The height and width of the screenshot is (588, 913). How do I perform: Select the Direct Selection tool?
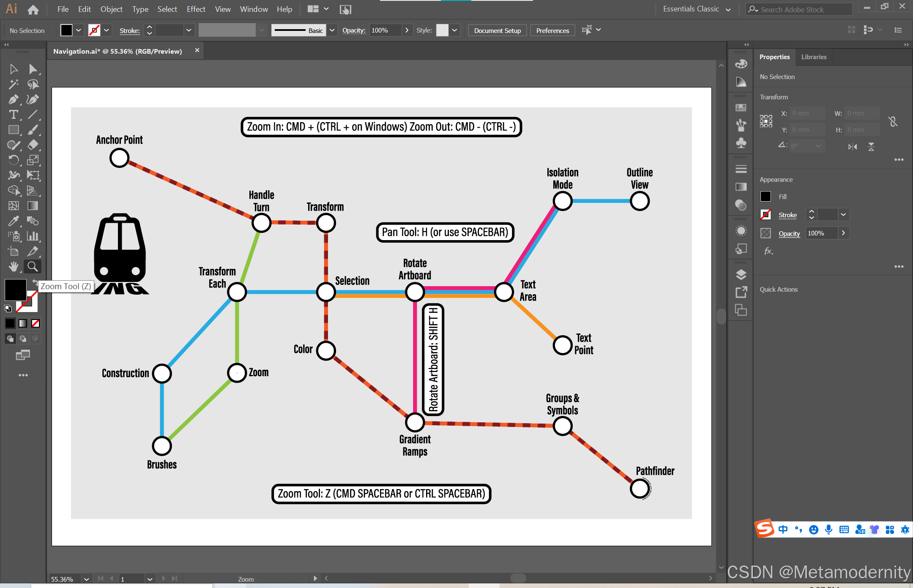tap(33, 69)
